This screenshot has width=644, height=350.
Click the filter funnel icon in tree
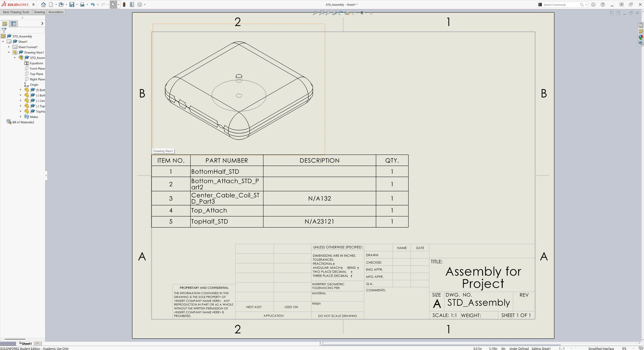tap(4, 30)
